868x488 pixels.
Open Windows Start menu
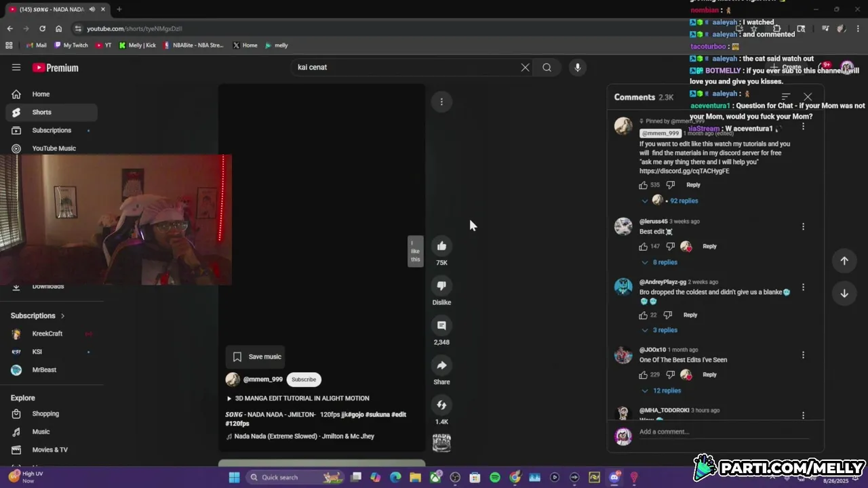(234, 477)
